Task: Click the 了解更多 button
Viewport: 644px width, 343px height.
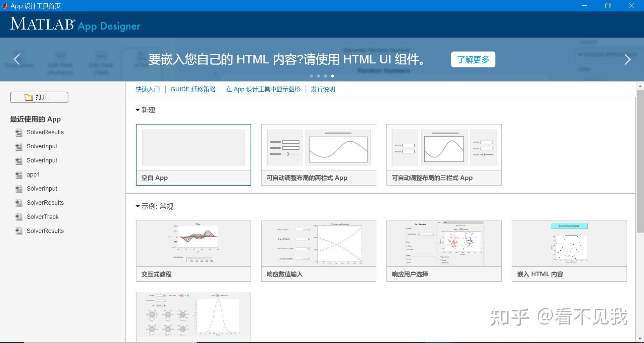Action: [x=473, y=59]
